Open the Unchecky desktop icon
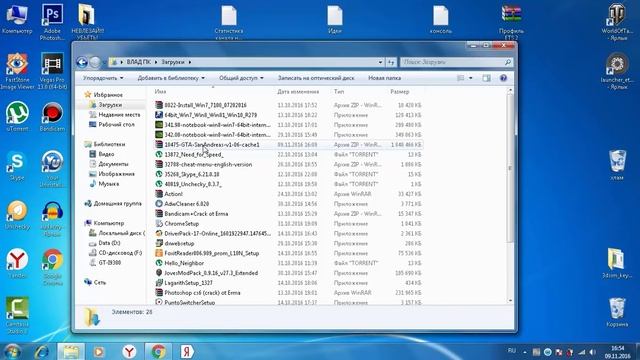This screenshot has height=360, width=640. point(17,215)
